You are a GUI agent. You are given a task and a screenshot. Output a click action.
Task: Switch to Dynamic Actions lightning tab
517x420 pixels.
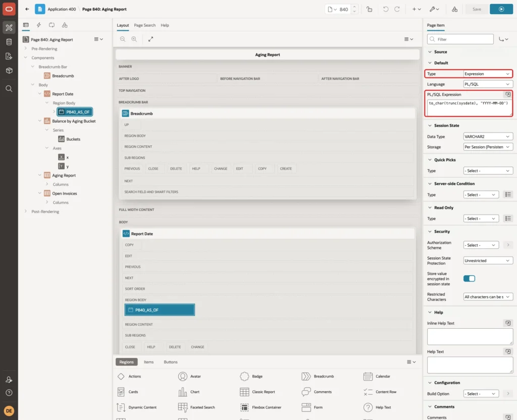click(x=38, y=25)
